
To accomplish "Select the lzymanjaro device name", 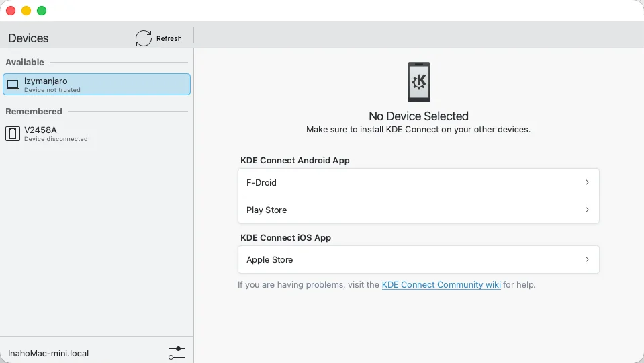I will pyautogui.click(x=46, y=81).
